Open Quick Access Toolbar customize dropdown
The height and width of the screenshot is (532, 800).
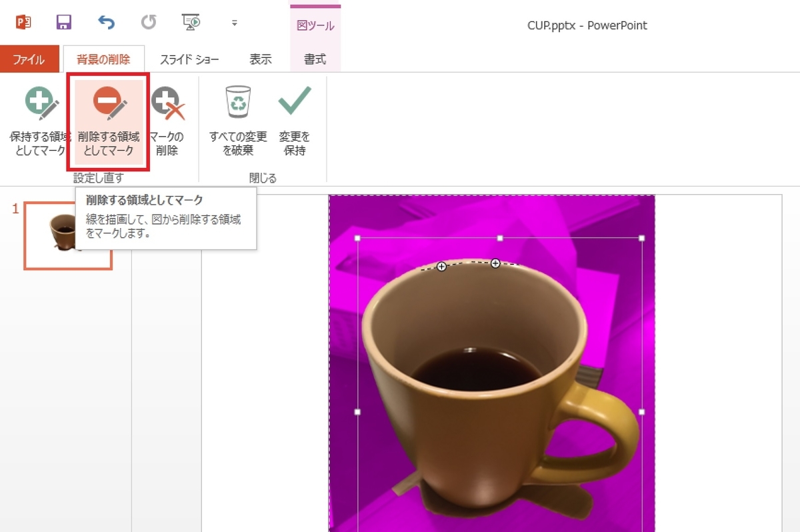click(x=234, y=23)
